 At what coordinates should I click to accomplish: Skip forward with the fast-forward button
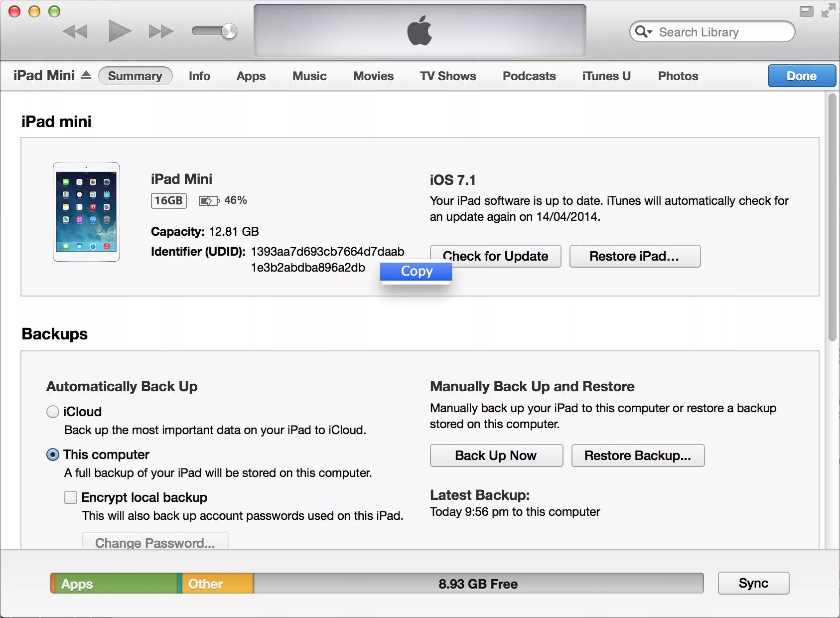161,32
